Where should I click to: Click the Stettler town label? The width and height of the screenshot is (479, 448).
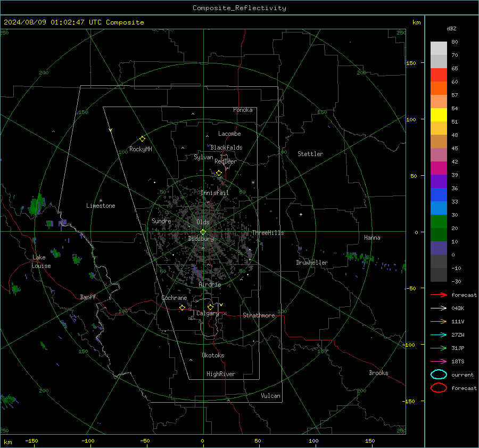click(310, 154)
